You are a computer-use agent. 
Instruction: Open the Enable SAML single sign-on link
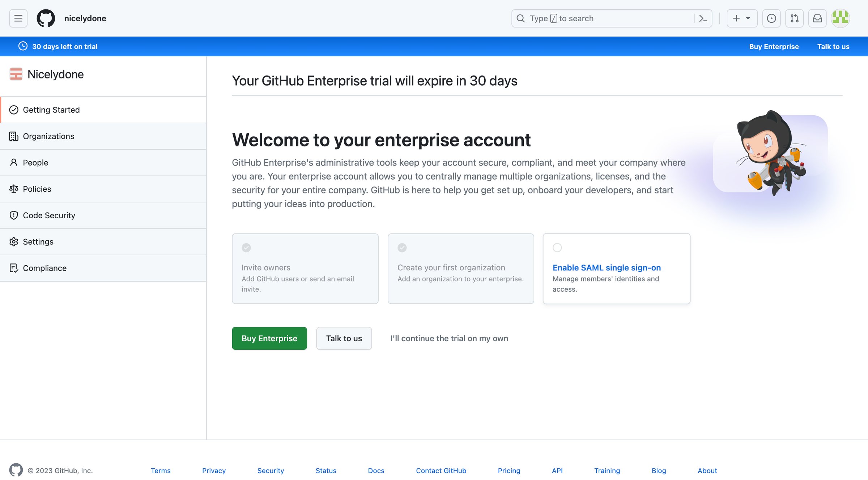click(x=607, y=267)
